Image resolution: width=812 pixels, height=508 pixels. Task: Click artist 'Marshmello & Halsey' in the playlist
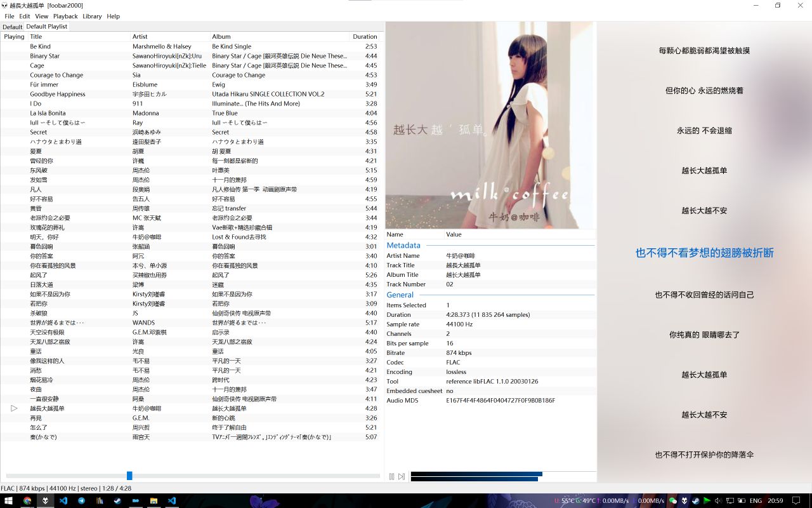coord(161,46)
